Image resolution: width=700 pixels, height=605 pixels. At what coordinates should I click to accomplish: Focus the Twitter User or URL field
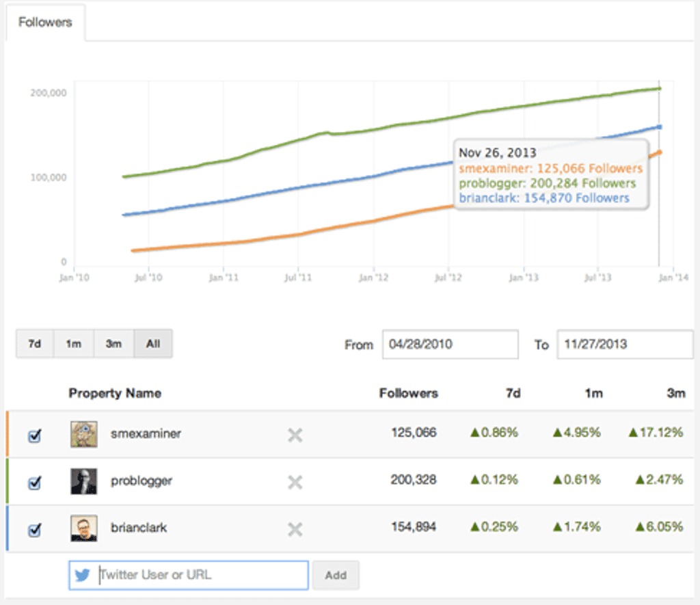tap(189, 575)
